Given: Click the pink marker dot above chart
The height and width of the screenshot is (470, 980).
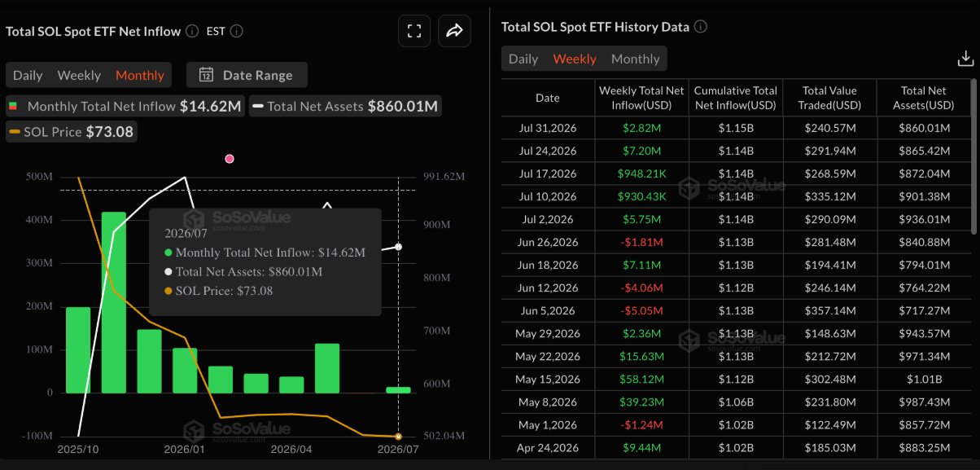Looking at the screenshot, I should pos(230,159).
